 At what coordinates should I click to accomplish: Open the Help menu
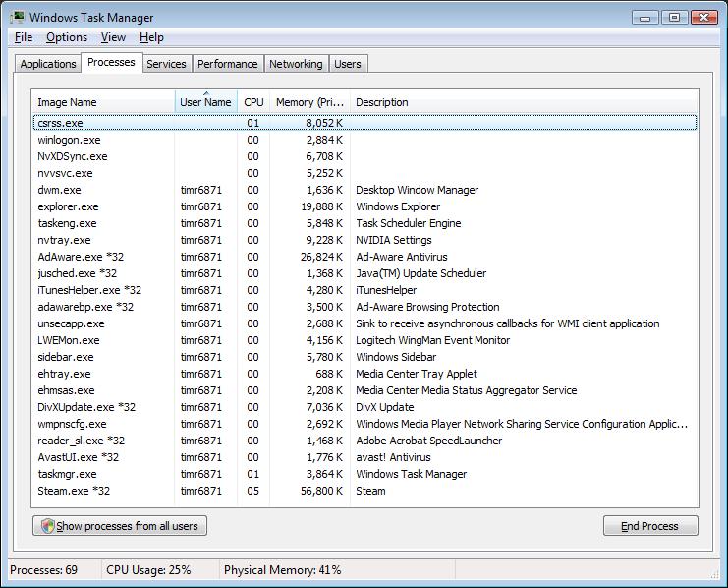click(151, 37)
